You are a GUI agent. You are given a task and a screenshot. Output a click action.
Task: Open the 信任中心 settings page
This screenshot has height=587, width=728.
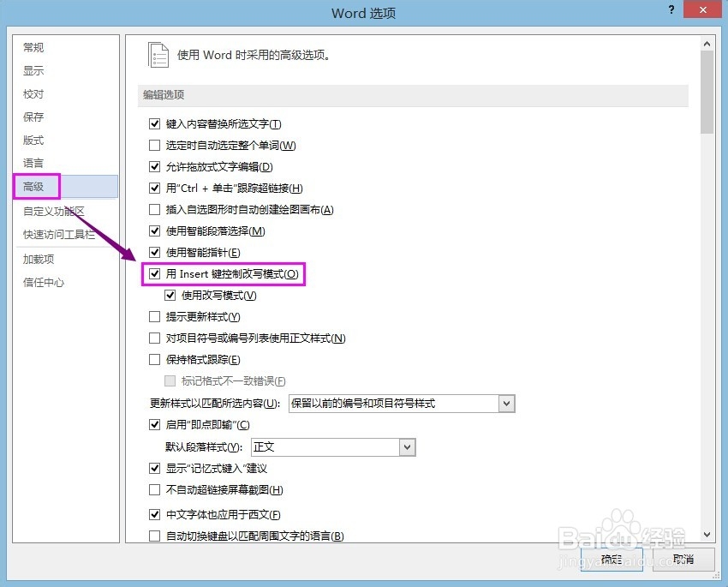39,283
